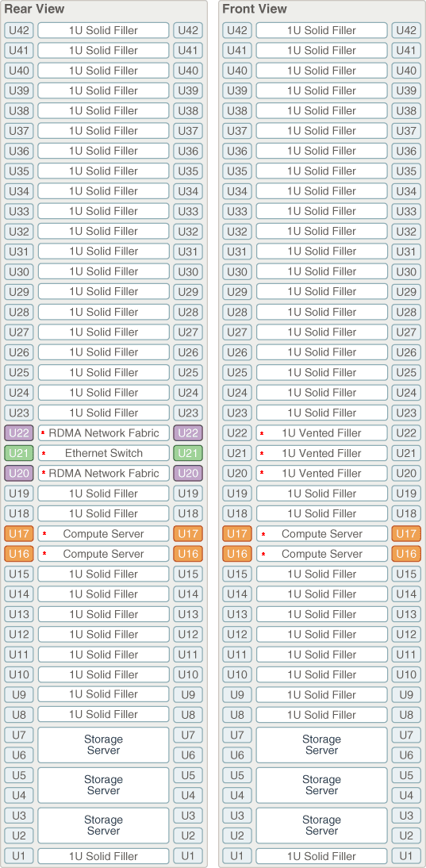Image resolution: width=426 pixels, height=868 pixels.
Task: Select Storage Server spanning U2-U3 in Front View
Action: pos(321,825)
